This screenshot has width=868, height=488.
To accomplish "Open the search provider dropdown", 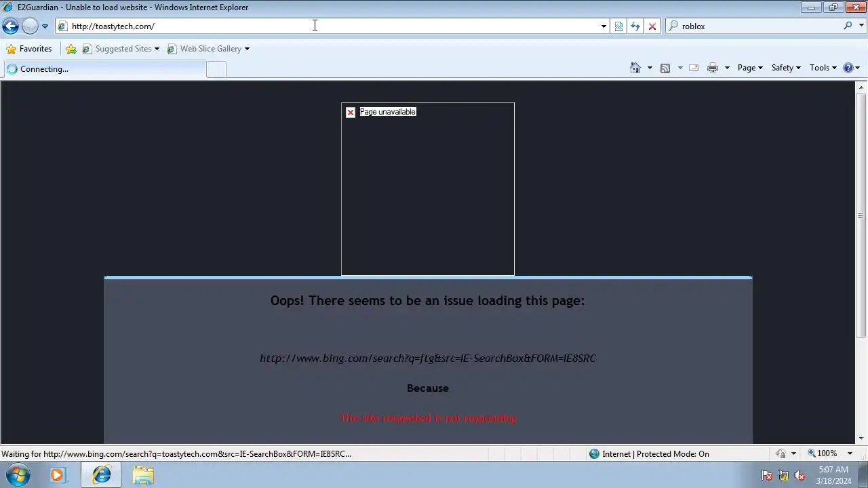I will [x=861, y=26].
